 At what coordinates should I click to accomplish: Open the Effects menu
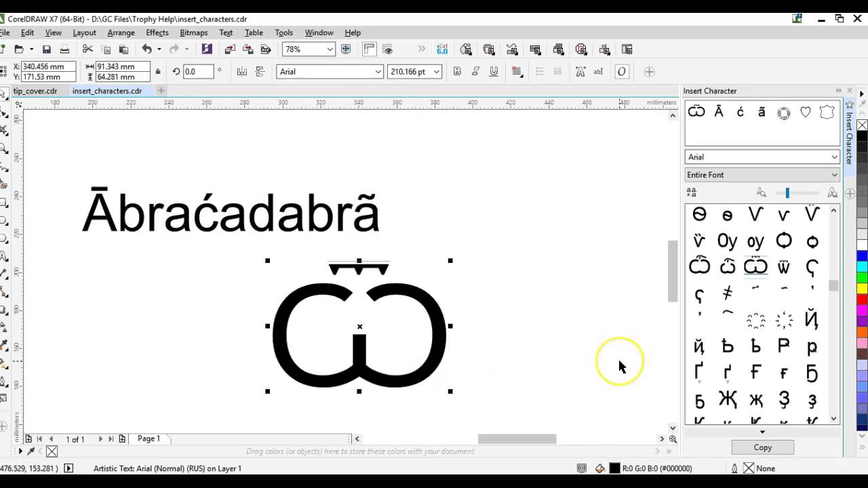[x=157, y=33]
